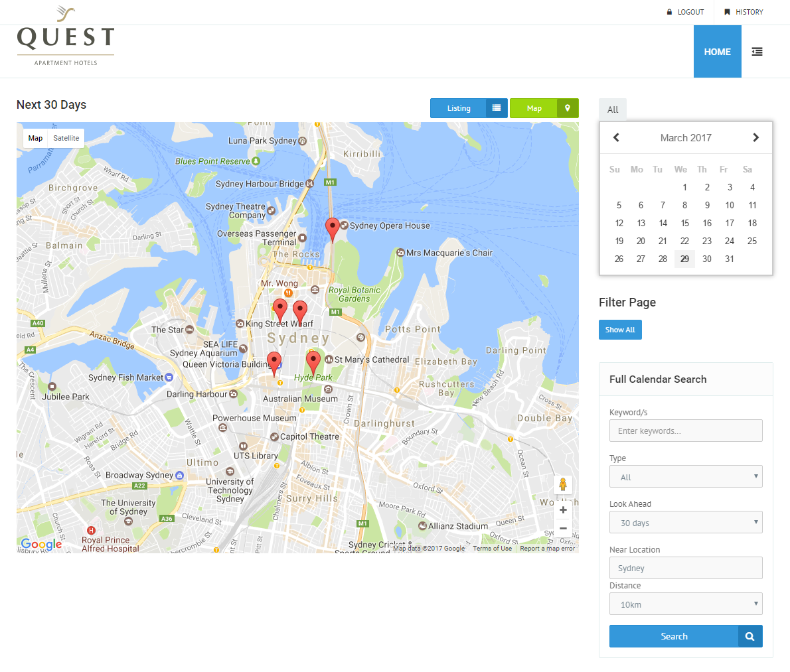Screen dimensions: 790x672
Task: Open the Distance dropdown
Action: click(686, 604)
